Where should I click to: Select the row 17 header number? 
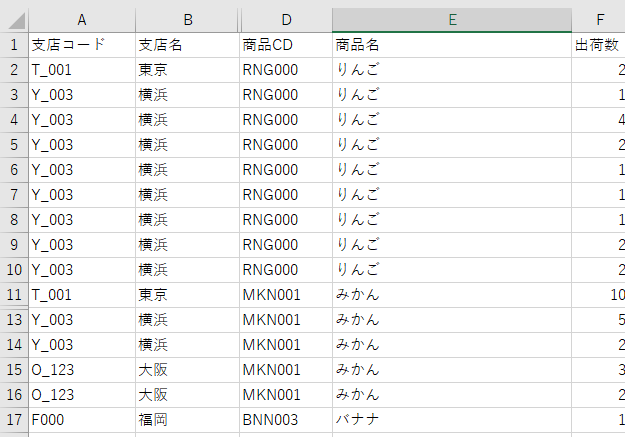tap(14, 420)
